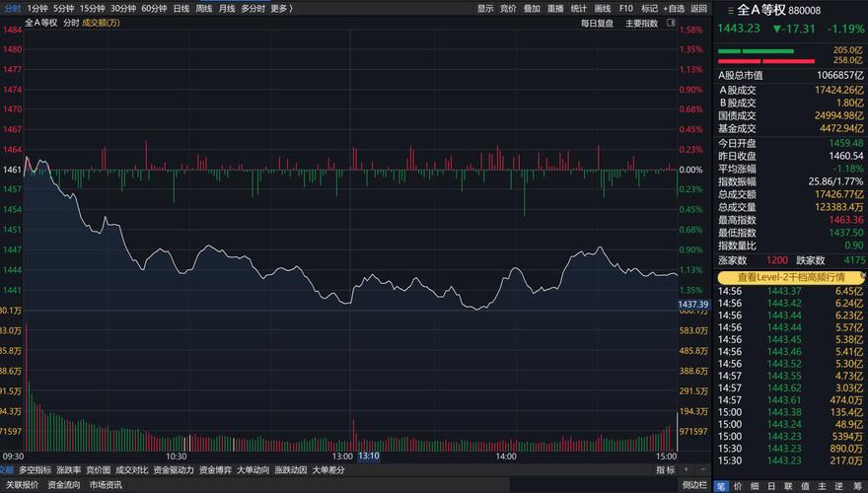This screenshot has width=868, height=493.
Task: Open F10 company info
Action: [x=626, y=8]
